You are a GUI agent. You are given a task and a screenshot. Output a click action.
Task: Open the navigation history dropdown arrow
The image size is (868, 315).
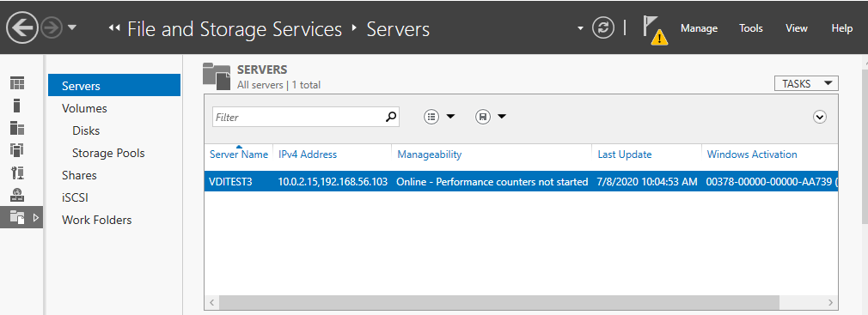pos(72,28)
